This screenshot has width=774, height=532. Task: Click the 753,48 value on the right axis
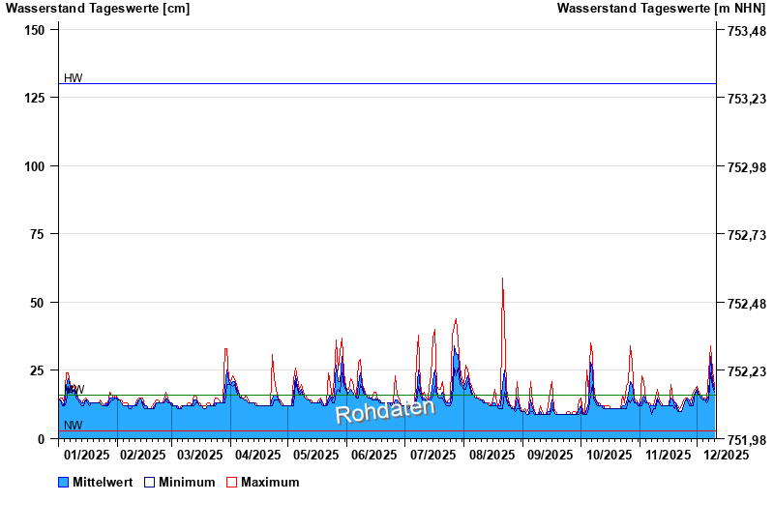pyautogui.click(x=741, y=31)
